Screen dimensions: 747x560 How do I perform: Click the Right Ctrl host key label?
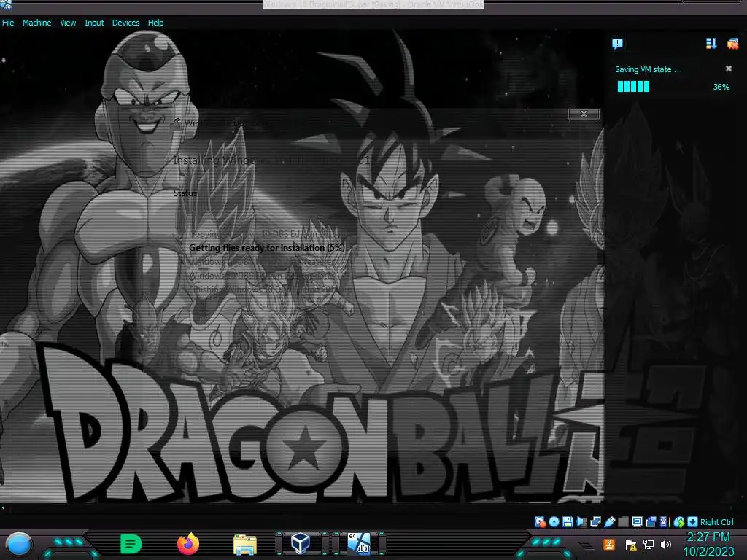[716, 522]
